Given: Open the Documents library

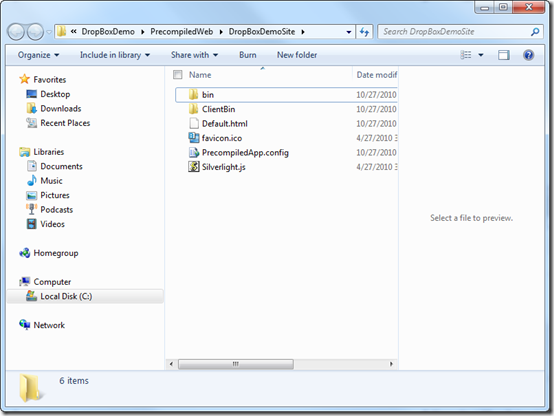Looking at the screenshot, I should (x=61, y=166).
